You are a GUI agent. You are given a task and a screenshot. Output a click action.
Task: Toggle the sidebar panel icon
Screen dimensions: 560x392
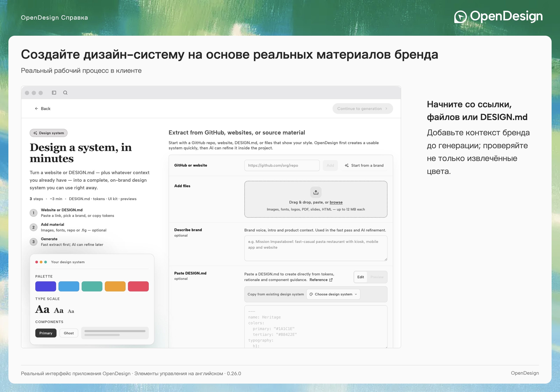point(54,93)
